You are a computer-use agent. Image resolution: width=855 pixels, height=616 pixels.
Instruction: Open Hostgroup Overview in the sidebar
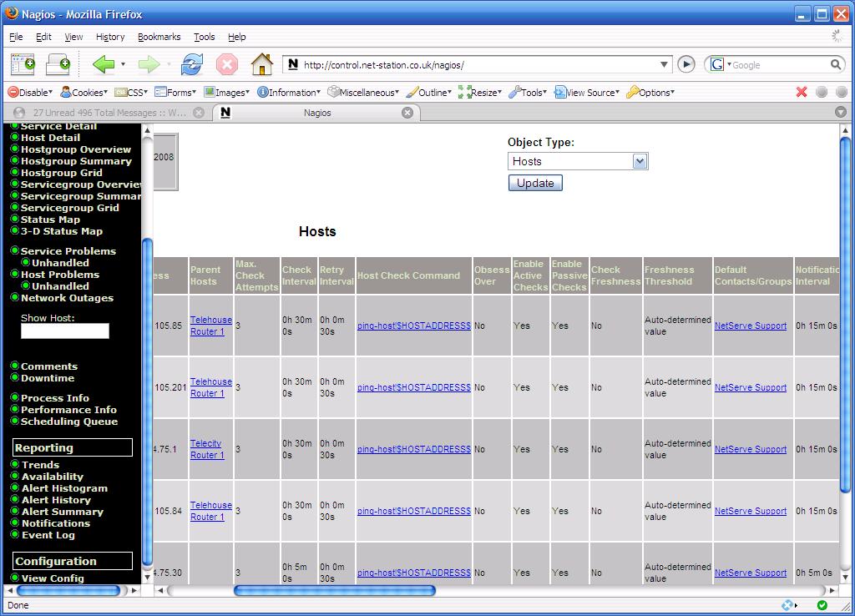coord(76,149)
